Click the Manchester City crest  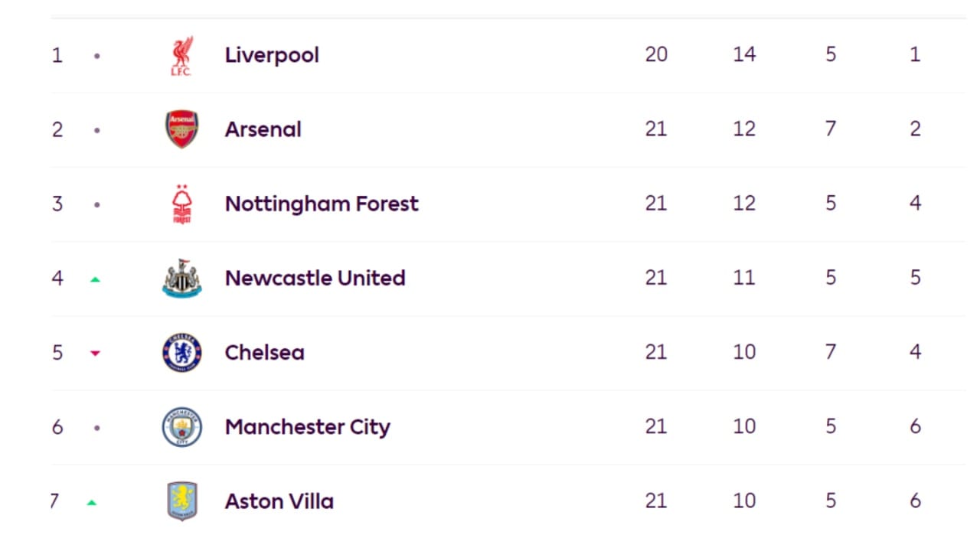(x=181, y=427)
